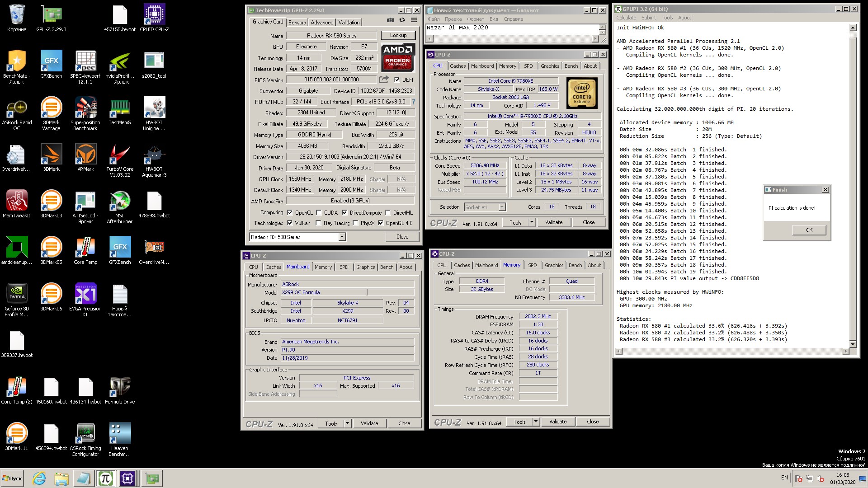Toggle the DirectML checkbox
This screenshot has height=488, width=868.
388,212
